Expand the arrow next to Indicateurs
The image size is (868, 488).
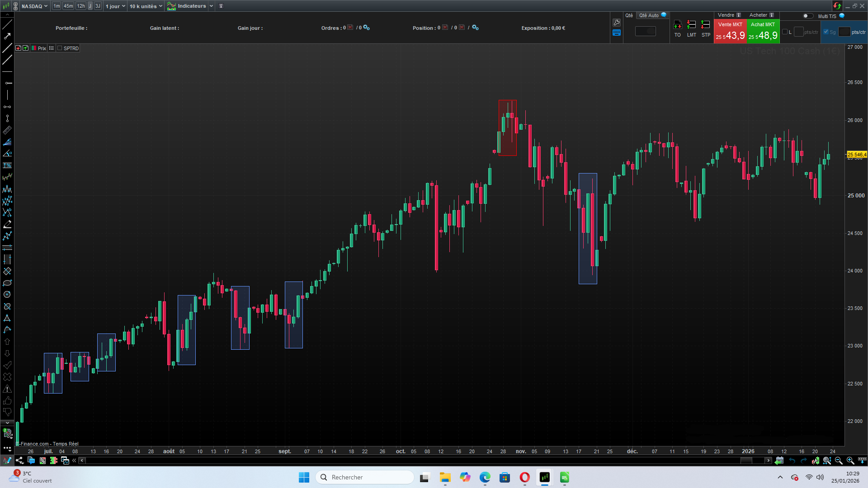(211, 6)
